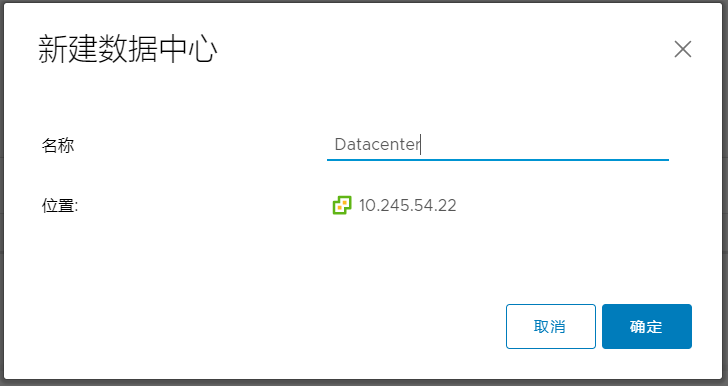
Task: Click the 名称 field label
Action: (x=58, y=145)
